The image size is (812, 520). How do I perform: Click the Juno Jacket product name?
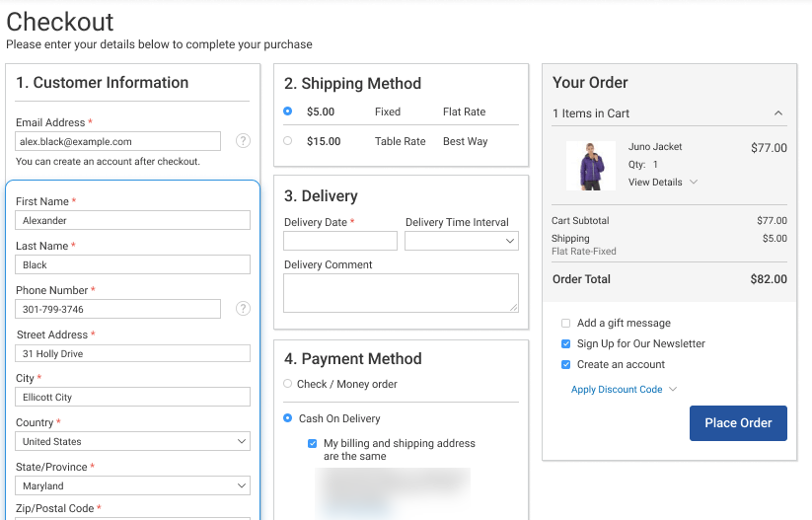pyautogui.click(x=655, y=147)
